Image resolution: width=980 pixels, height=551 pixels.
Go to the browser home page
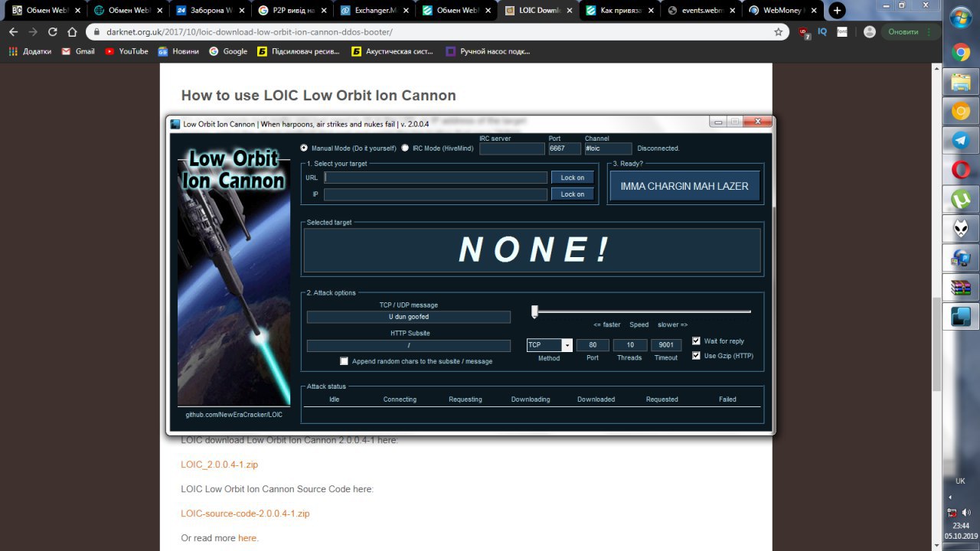(72, 32)
